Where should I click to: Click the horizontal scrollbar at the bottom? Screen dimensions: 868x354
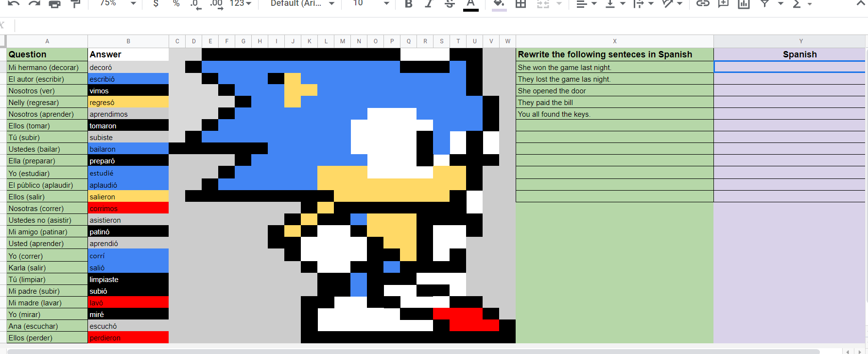click(x=413, y=351)
